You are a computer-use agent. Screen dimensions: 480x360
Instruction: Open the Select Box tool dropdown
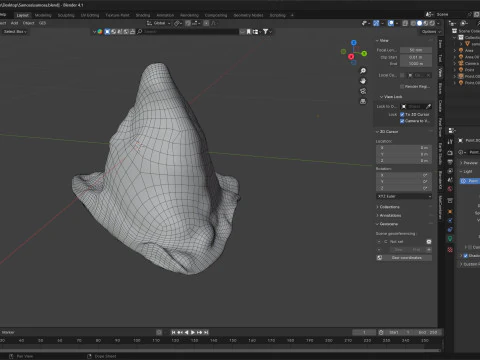pos(15,32)
